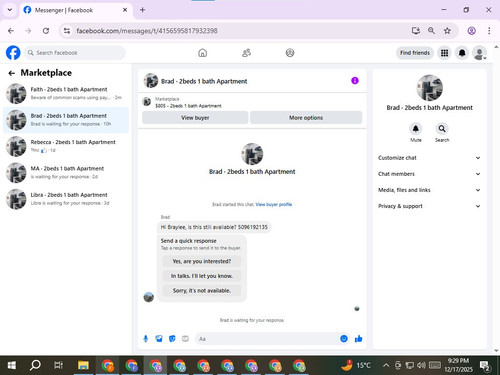The height and width of the screenshot is (375, 500).
Task: Reload the page with refresh icon
Action: (x=46, y=31)
